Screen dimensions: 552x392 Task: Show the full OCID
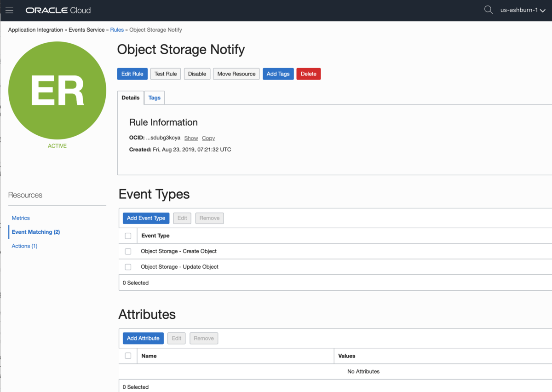coord(191,138)
